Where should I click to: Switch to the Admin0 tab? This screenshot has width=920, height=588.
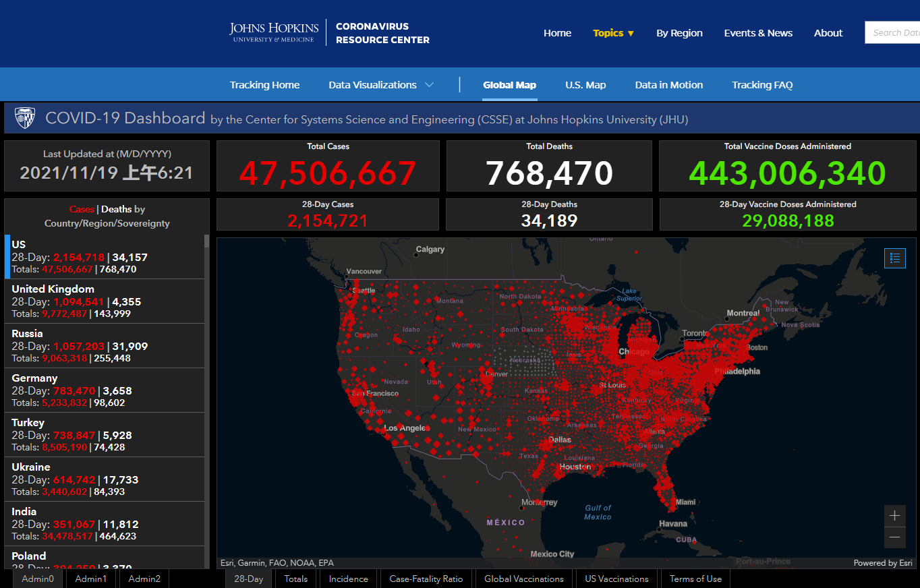pos(38,579)
